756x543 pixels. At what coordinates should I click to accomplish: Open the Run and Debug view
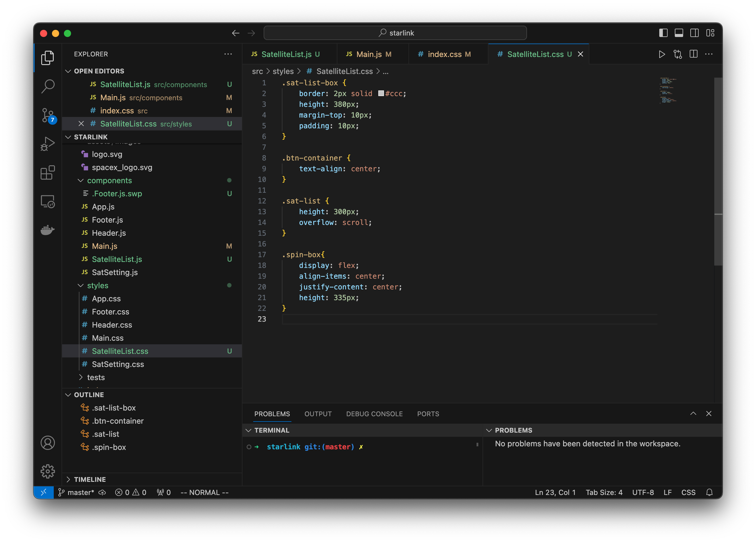click(x=48, y=144)
